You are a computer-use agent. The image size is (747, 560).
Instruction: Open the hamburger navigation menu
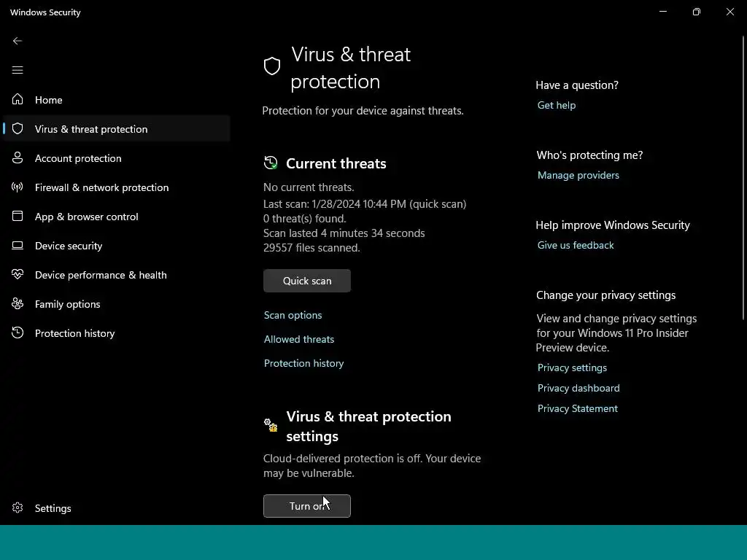point(18,70)
